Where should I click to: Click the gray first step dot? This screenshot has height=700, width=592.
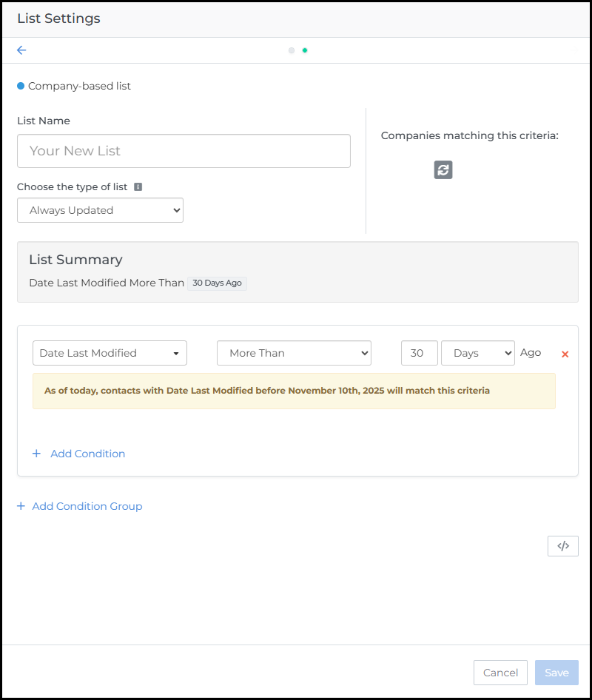click(292, 50)
